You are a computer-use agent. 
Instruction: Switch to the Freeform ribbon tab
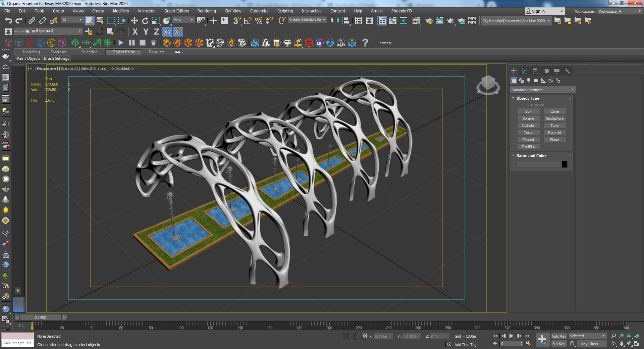point(58,52)
